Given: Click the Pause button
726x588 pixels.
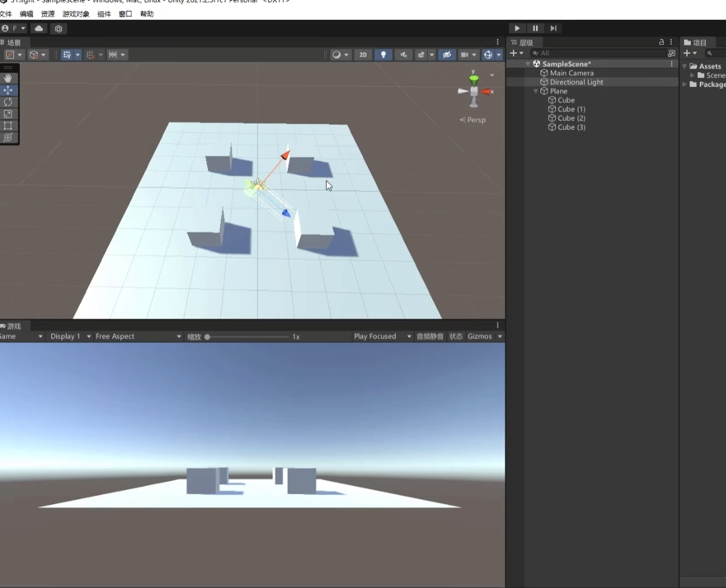Looking at the screenshot, I should click(x=535, y=28).
